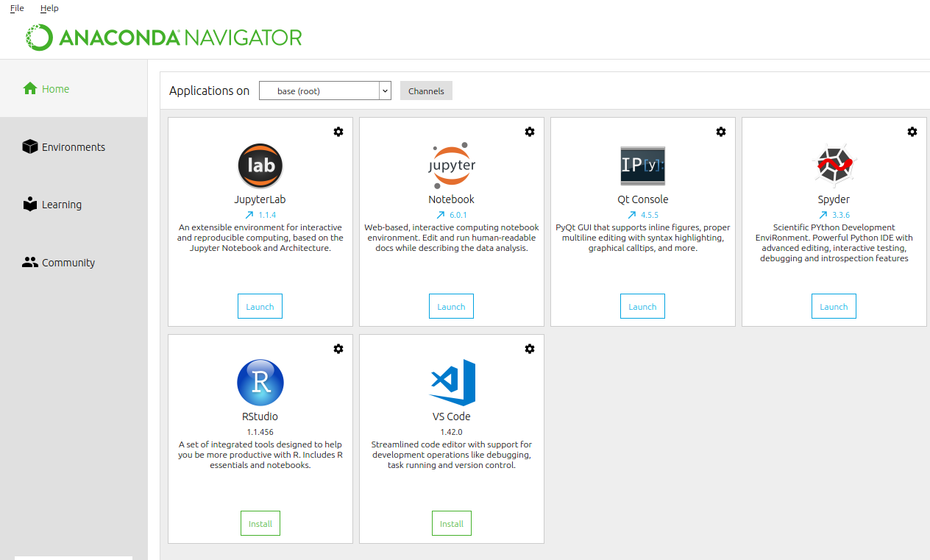
Task: Open the Help menu
Action: pyautogui.click(x=49, y=8)
